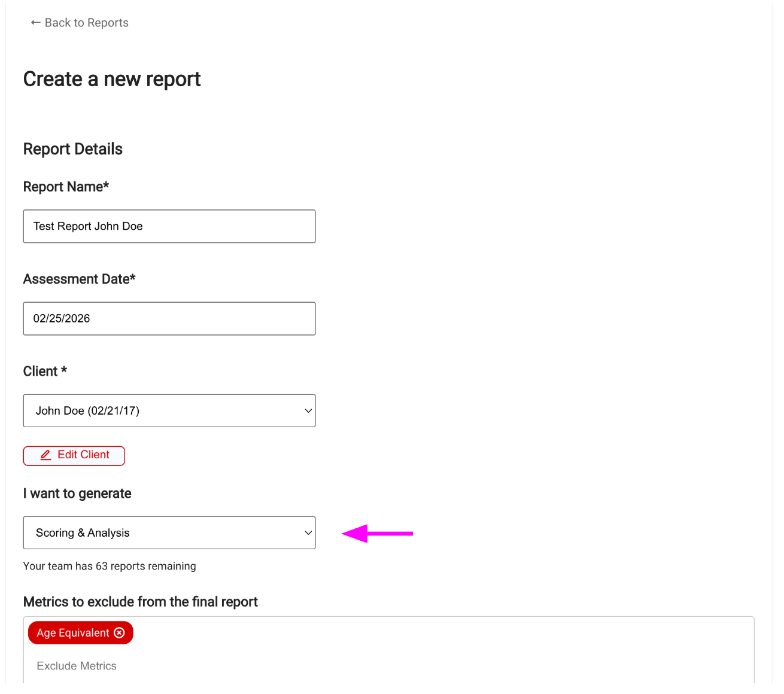Select the Report Name input field
784x694 pixels.
pos(169,226)
